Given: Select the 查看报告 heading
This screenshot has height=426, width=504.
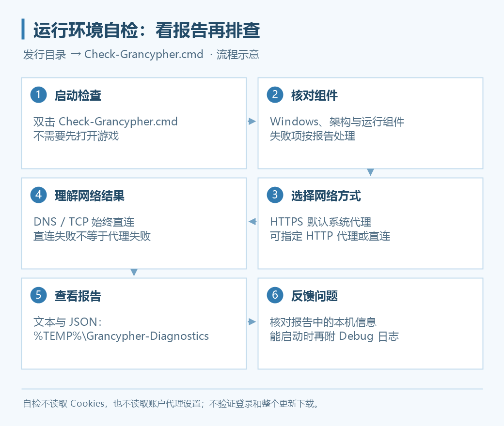Looking at the screenshot, I should click(x=78, y=296).
